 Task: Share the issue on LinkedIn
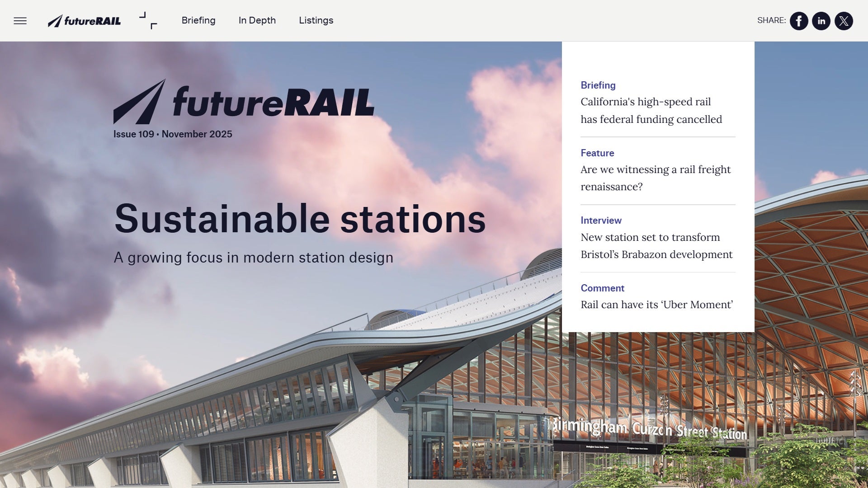[821, 21]
